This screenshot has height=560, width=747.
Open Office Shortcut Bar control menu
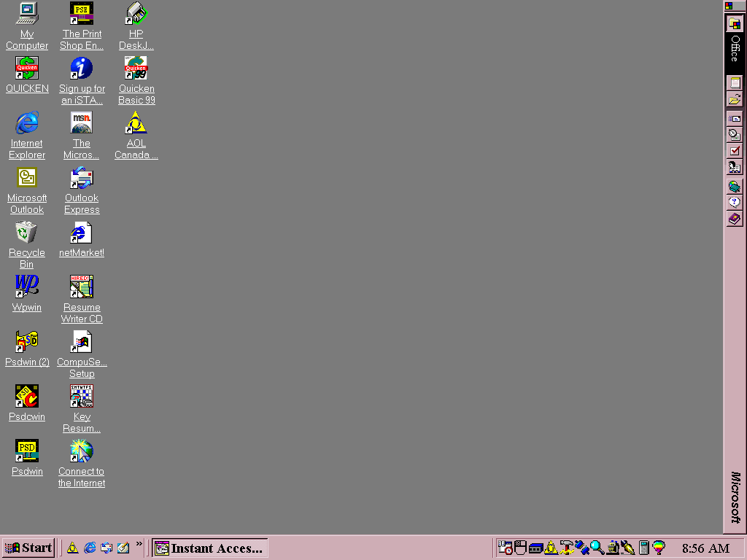click(x=729, y=6)
